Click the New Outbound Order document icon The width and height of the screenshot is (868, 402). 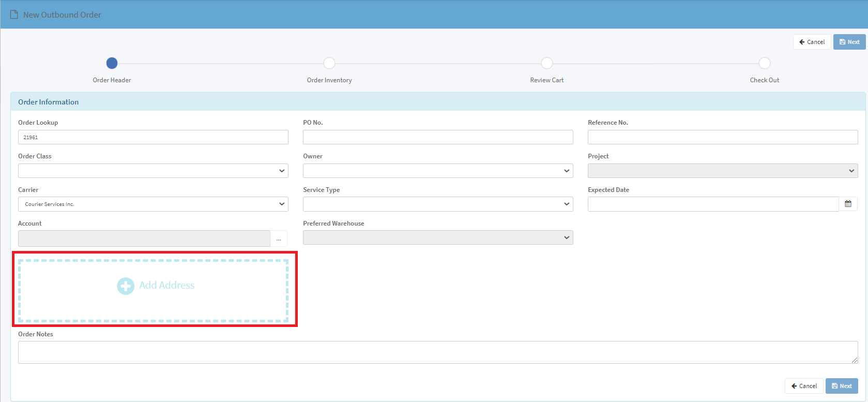point(14,14)
